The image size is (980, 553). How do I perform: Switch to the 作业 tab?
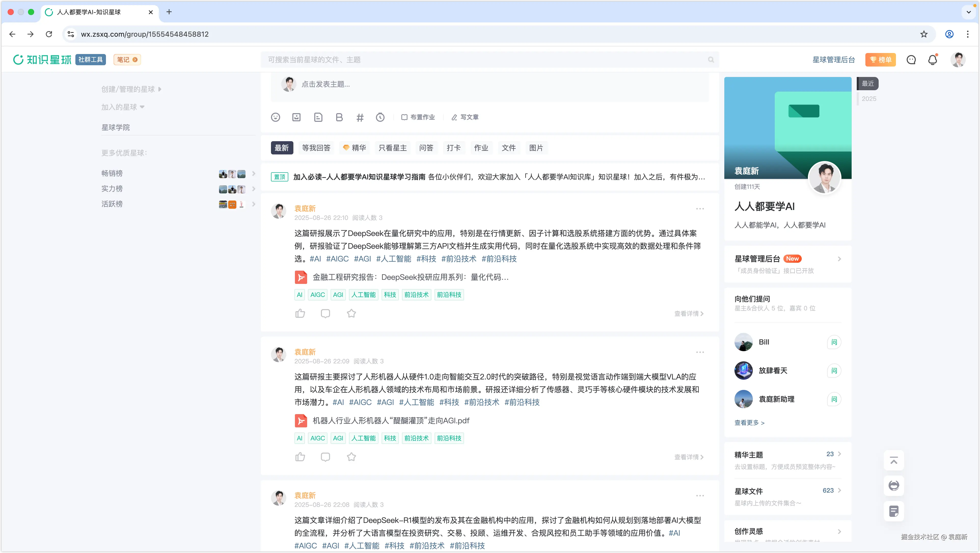(481, 148)
